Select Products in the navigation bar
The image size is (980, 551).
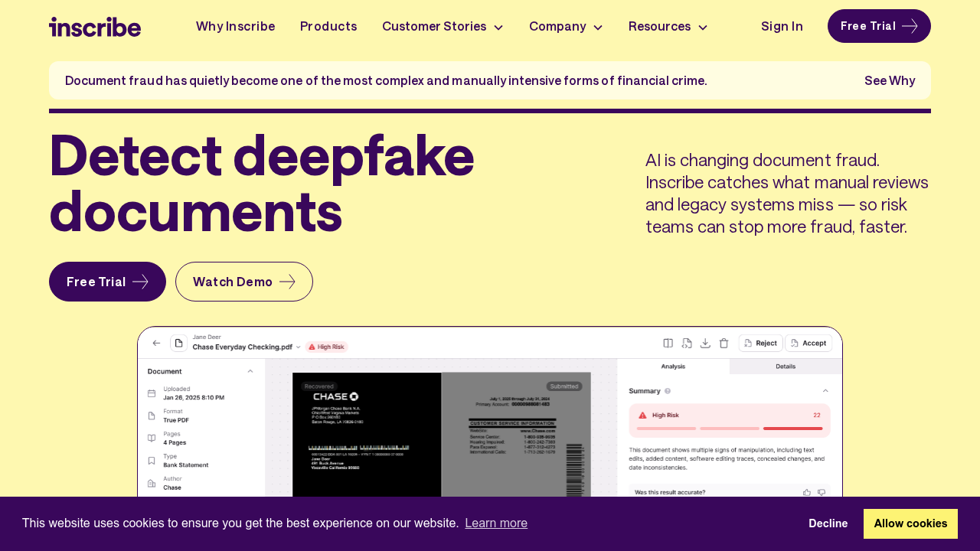[x=328, y=25]
